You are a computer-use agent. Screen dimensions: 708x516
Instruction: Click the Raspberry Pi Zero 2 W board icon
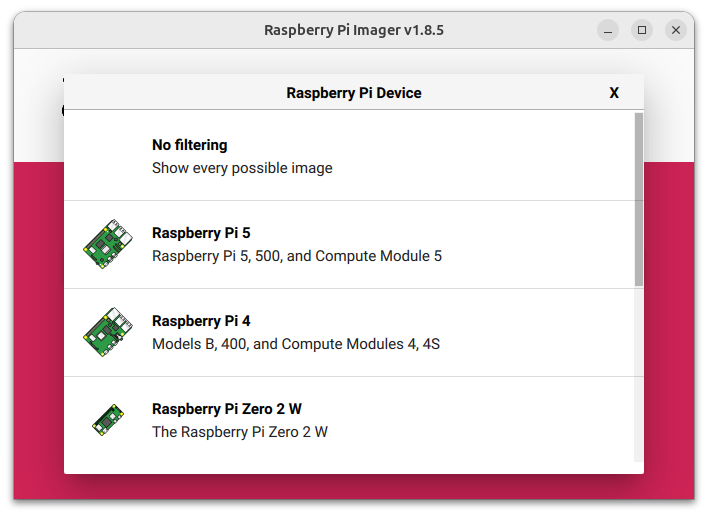[x=108, y=420]
